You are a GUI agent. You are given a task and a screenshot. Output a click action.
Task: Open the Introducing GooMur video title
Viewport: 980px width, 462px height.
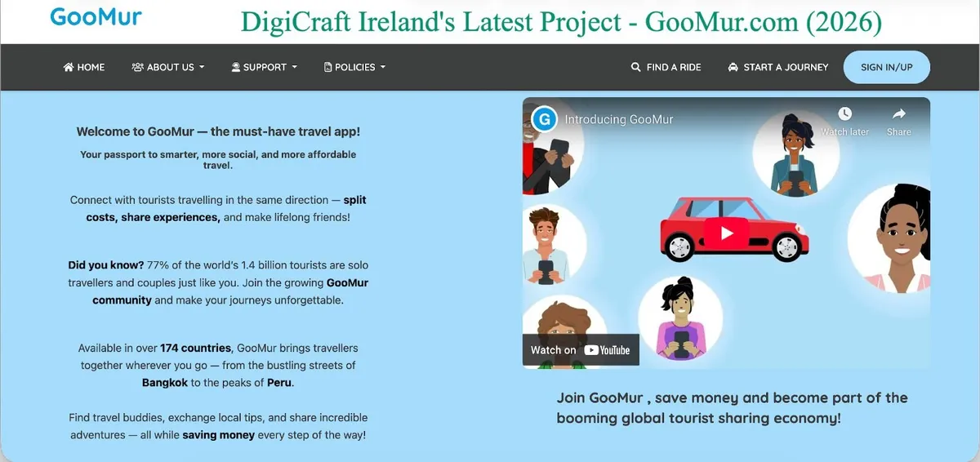click(x=619, y=119)
